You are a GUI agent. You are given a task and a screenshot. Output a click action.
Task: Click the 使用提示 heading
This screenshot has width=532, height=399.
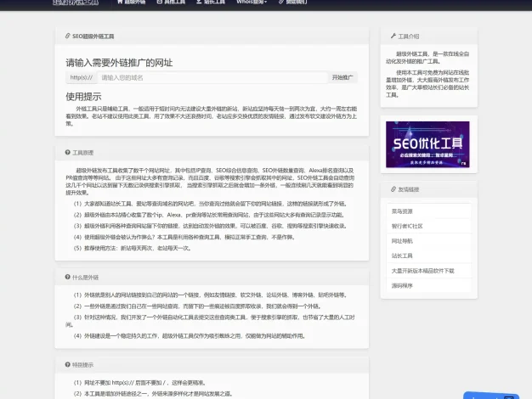click(x=83, y=97)
